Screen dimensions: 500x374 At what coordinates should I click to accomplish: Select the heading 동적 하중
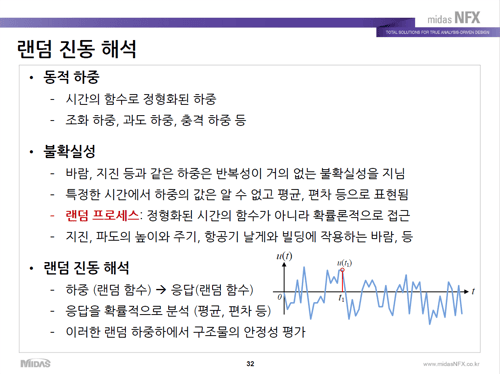click(71, 77)
